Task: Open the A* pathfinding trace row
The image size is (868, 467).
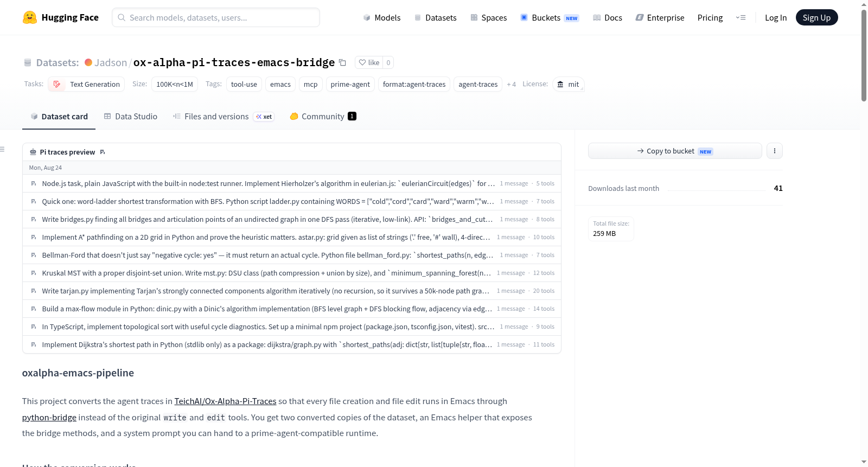Action: (292, 237)
